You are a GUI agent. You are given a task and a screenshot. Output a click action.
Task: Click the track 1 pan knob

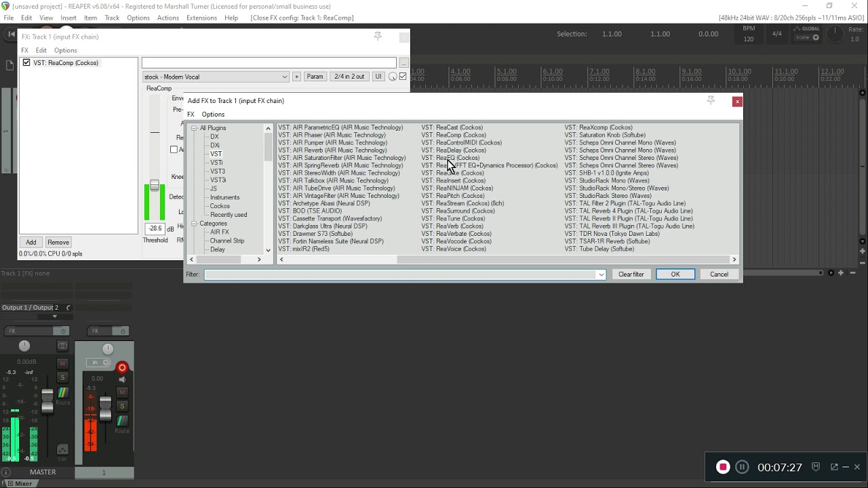[108, 348]
